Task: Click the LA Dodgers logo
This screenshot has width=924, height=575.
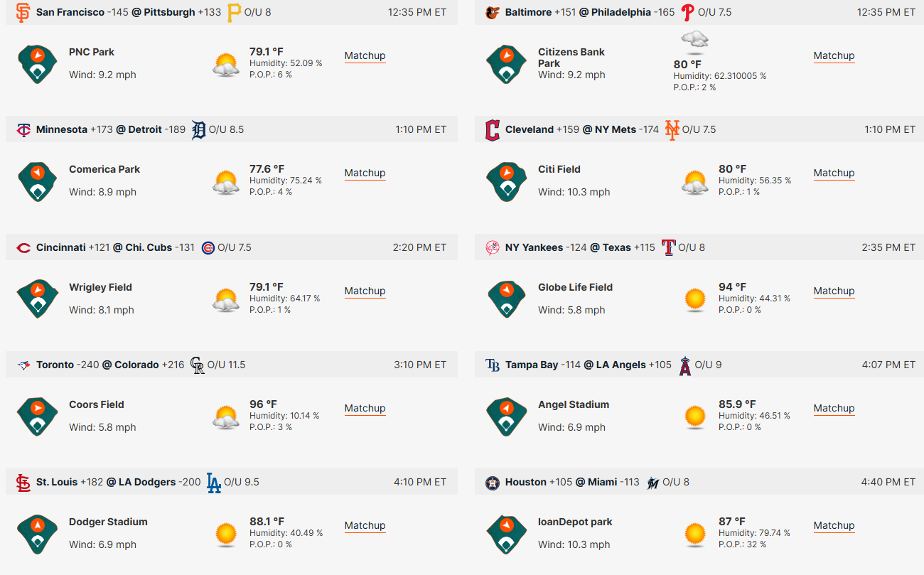Action: [213, 483]
